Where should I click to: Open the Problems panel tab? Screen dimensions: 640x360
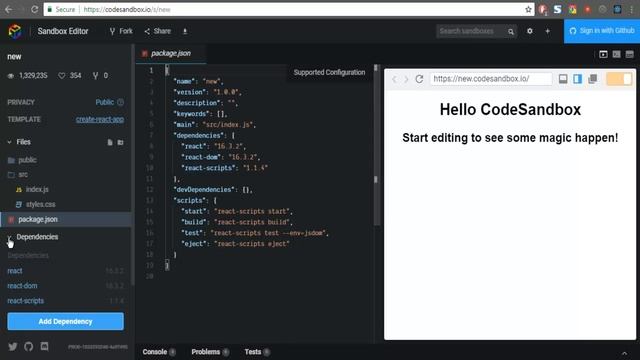coord(210,352)
